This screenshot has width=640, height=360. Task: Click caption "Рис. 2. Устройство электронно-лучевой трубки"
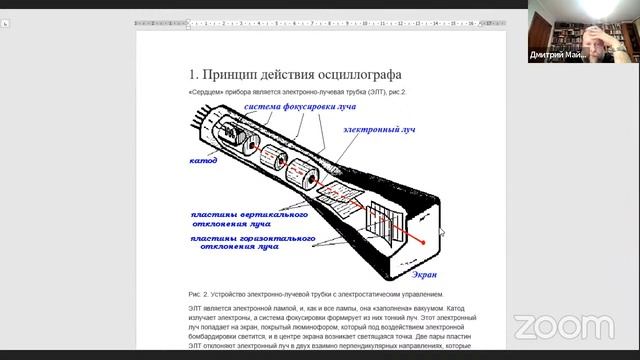click(316, 294)
